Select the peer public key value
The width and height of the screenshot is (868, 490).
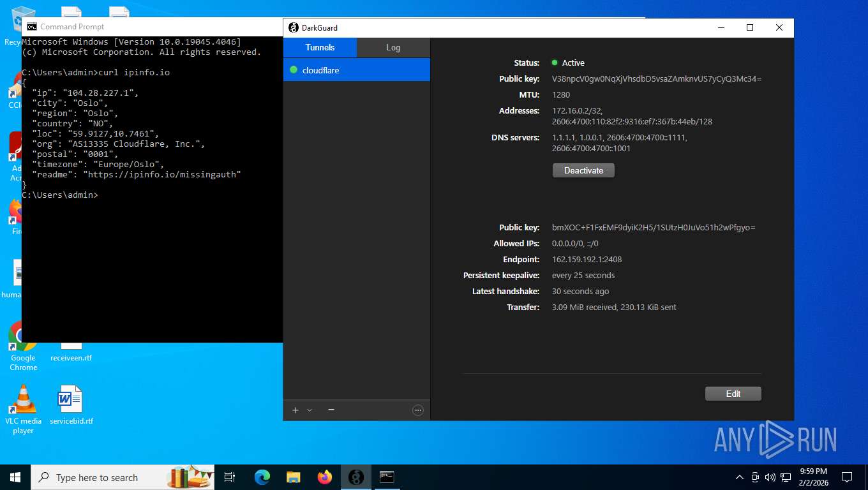coord(654,227)
